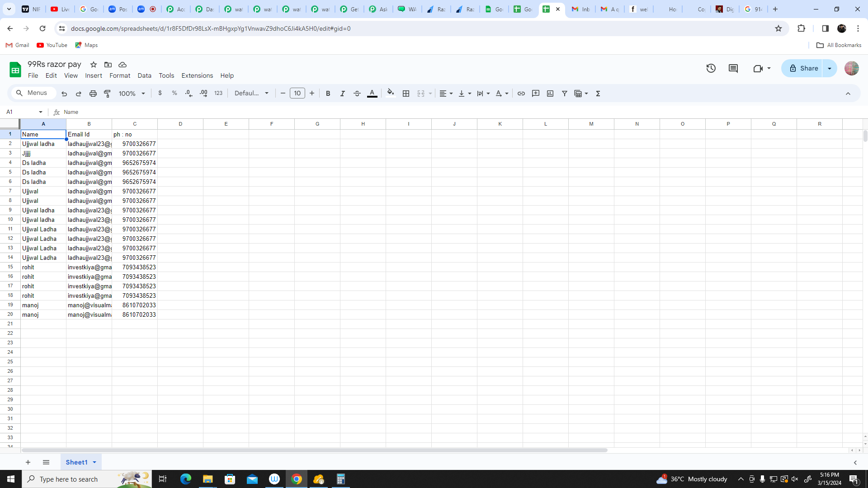Viewport: 868px width, 488px height.
Task: Open Sheet1 tab options arrow
Action: tap(94, 462)
